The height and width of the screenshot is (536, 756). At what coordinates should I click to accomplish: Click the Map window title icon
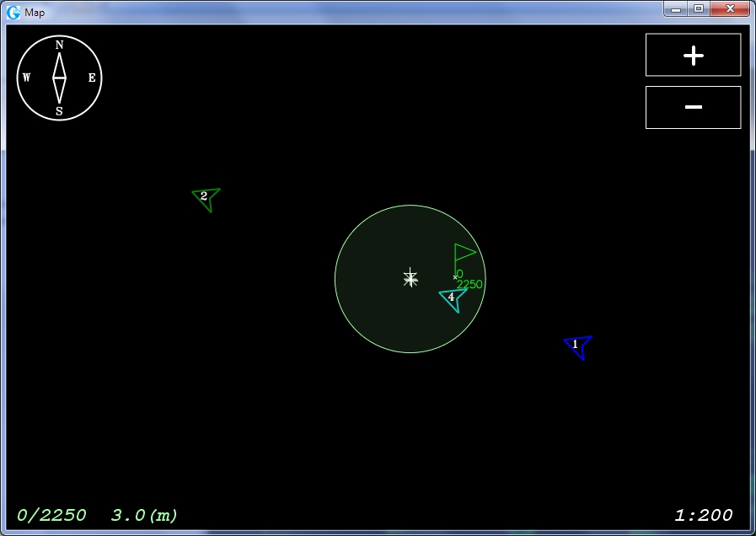click(13, 12)
